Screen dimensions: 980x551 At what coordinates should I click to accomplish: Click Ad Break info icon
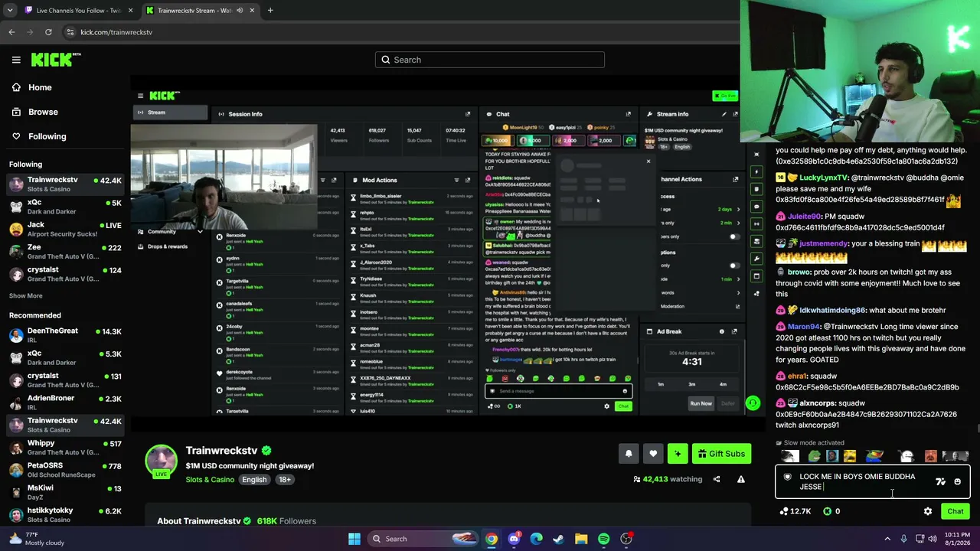(x=721, y=331)
